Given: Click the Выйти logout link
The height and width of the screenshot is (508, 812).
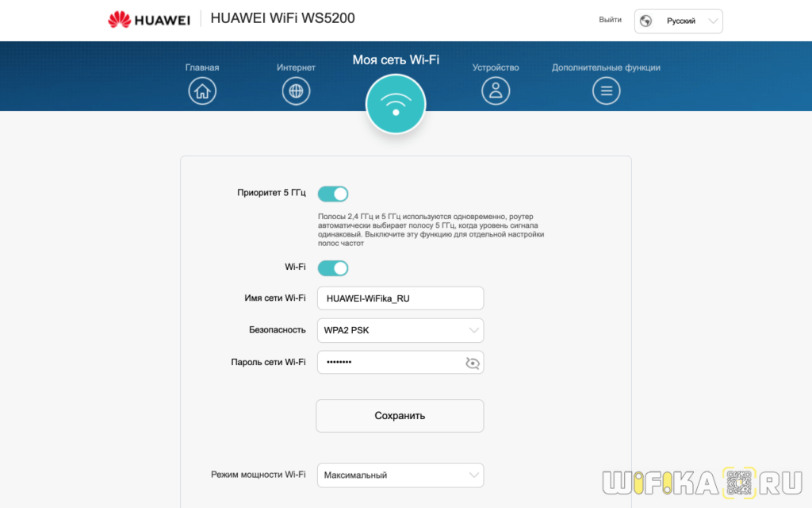Looking at the screenshot, I should tap(610, 20).
